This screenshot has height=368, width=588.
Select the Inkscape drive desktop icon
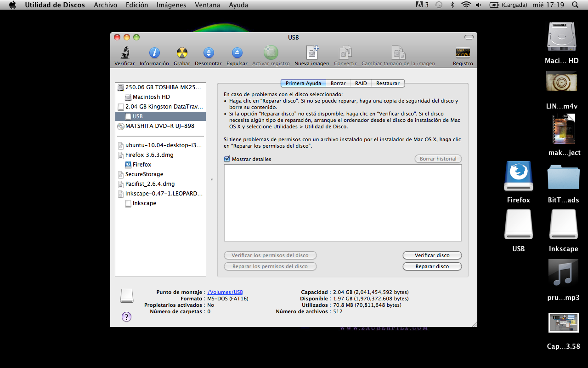pos(563,224)
